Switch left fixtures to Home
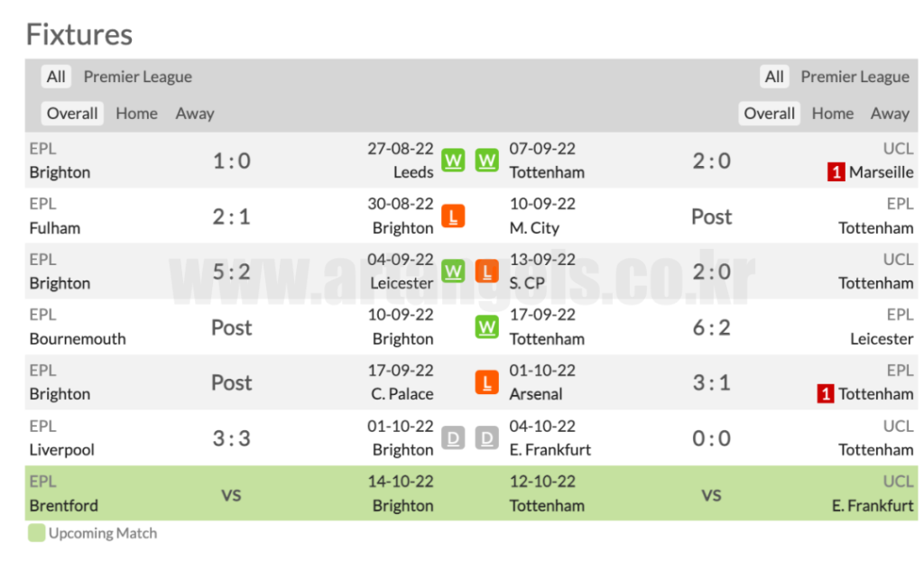This screenshot has height=561, width=924. [136, 114]
